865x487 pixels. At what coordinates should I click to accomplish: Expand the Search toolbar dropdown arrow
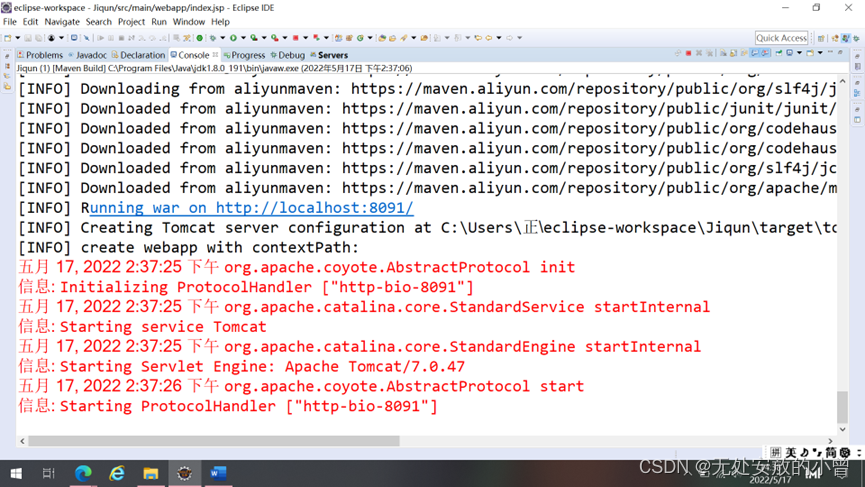(x=414, y=38)
